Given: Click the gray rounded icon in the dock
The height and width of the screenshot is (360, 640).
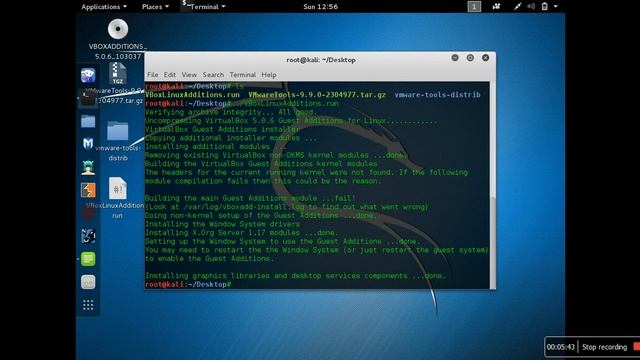Looking at the screenshot, I should tap(88, 282).
